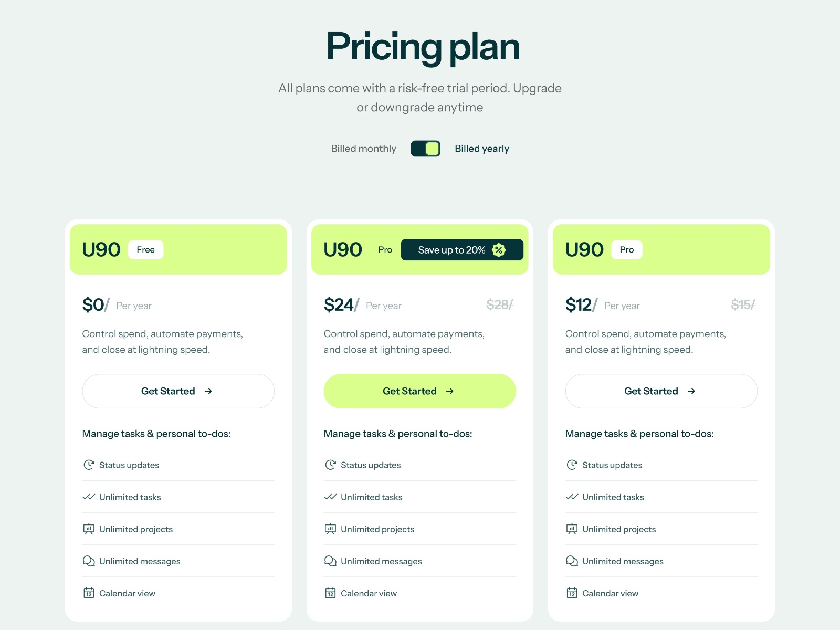The height and width of the screenshot is (630, 840).
Task: Click the Status updates clock icon in $12 plan
Action: [572, 465]
